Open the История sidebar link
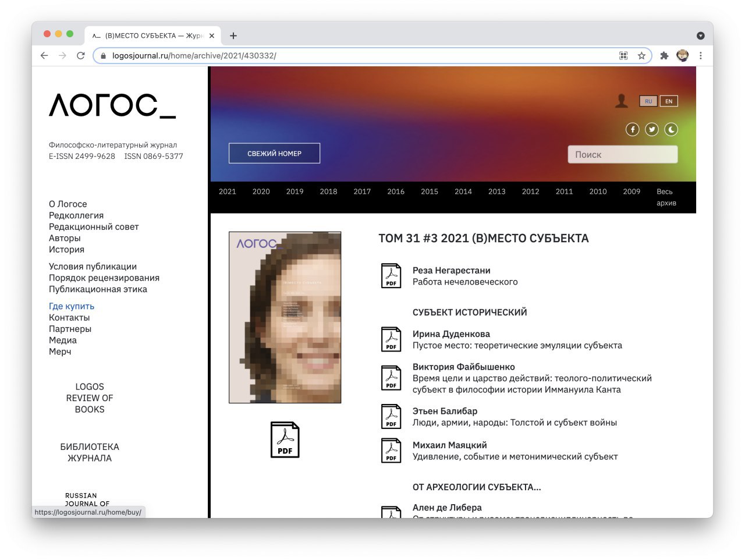The image size is (745, 560). click(66, 250)
